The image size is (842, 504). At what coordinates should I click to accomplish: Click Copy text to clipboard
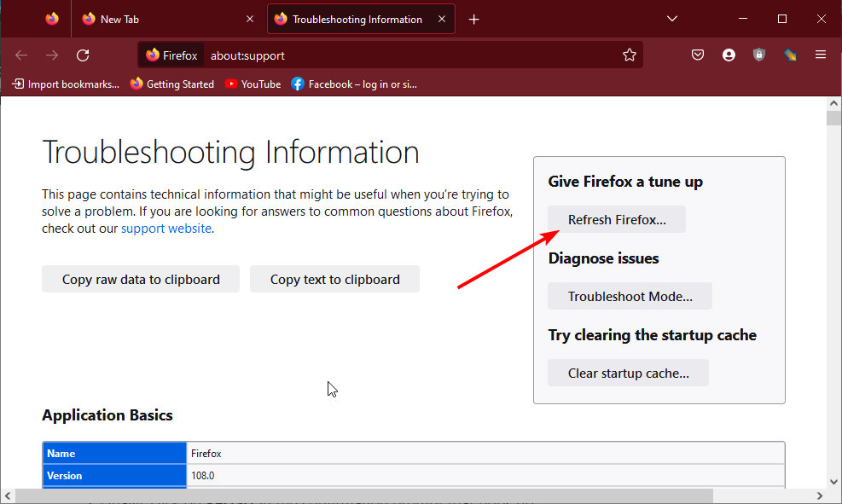pyautogui.click(x=334, y=279)
